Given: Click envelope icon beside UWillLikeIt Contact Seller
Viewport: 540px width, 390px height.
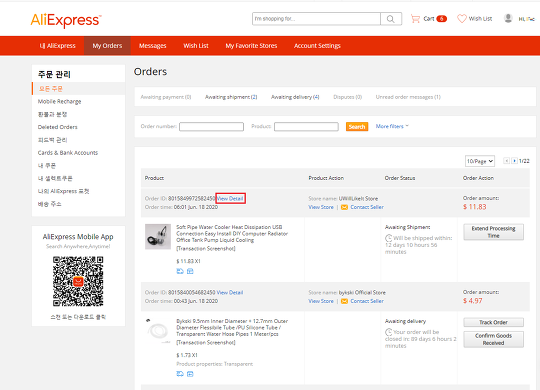Looking at the screenshot, I should tap(344, 207).
